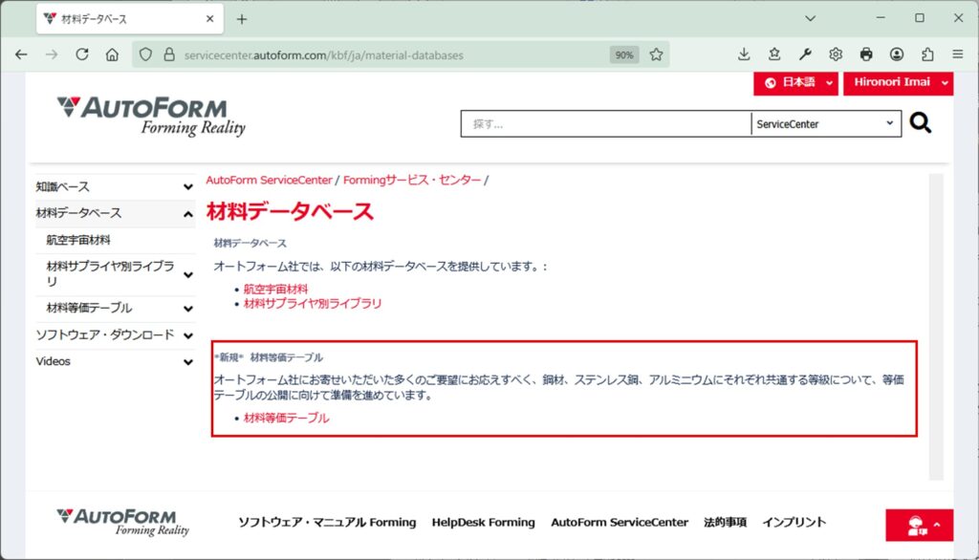Follow the Formingサービス・センター breadcrumb link
The image size is (979, 560).
click(412, 181)
